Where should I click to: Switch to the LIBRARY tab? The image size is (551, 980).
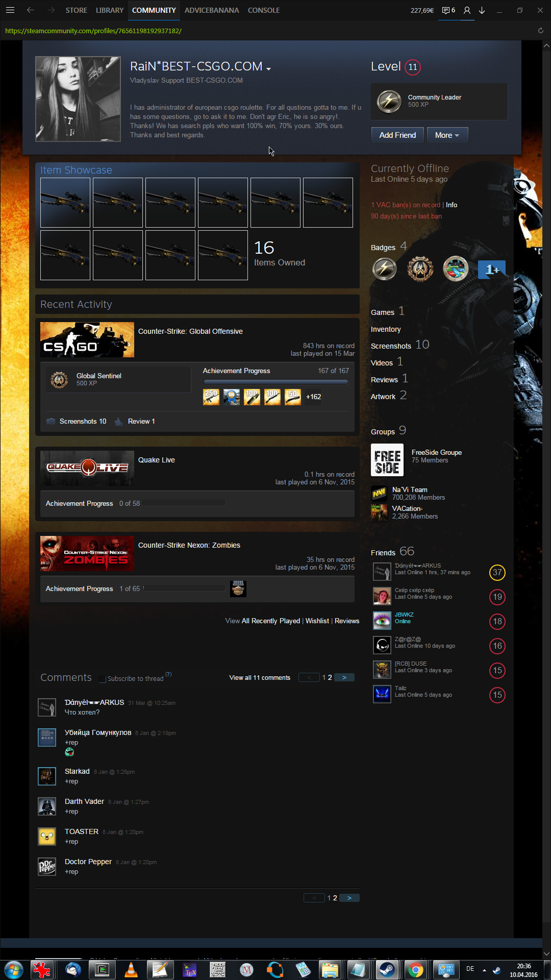pyautogui.click(x=110, y=10)
